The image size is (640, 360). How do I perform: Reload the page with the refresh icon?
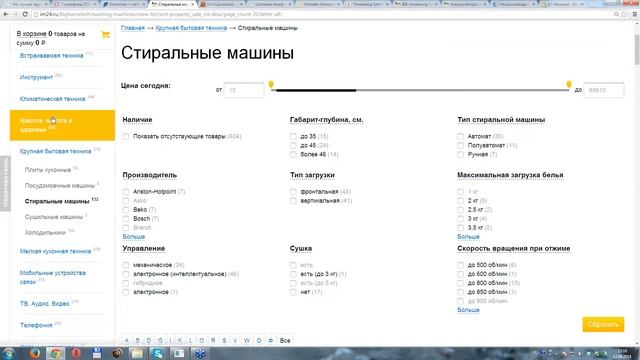(25, 14)
